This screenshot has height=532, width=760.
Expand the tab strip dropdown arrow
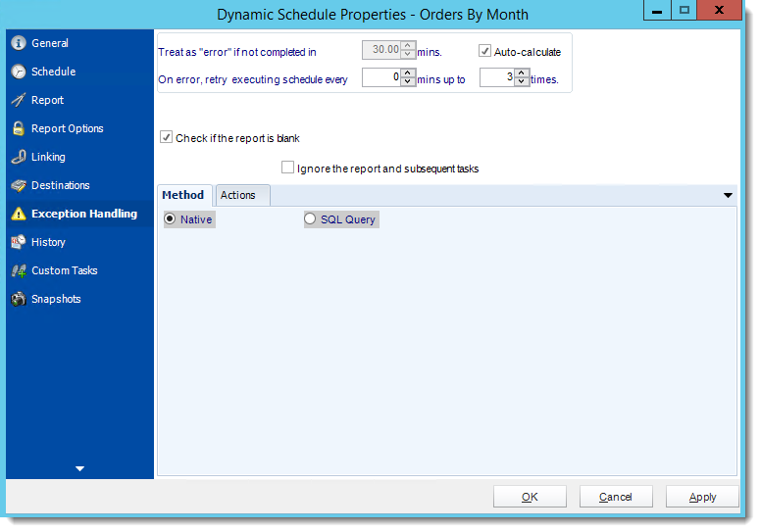pyautogui.click(x=728, y=195)
